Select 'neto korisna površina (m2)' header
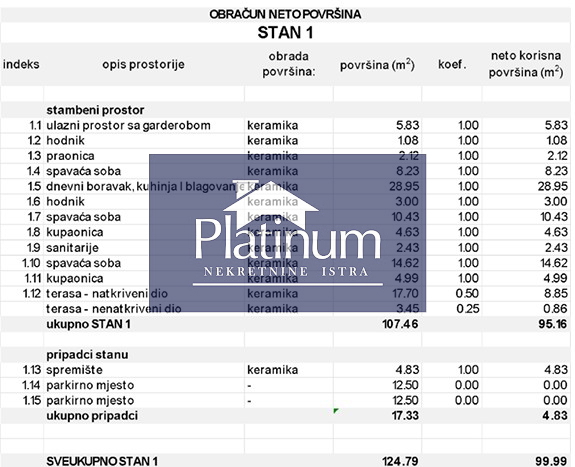Screen dimensions: 575x467 526,64
